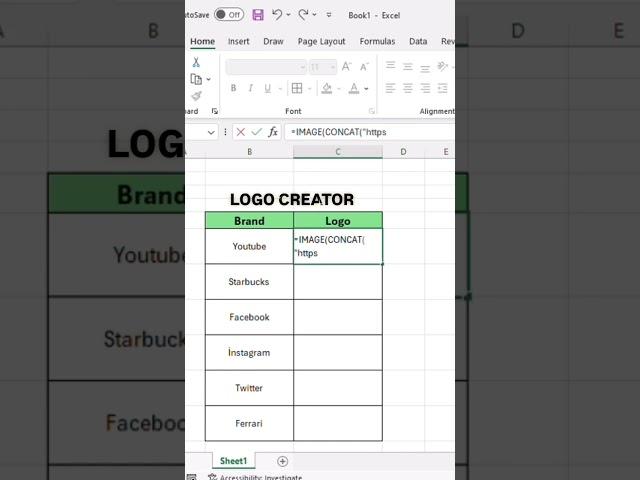The width and height of the screenshot is (640, 480).
Task: Click the Save icon
Action: click(x=258, y=15)
